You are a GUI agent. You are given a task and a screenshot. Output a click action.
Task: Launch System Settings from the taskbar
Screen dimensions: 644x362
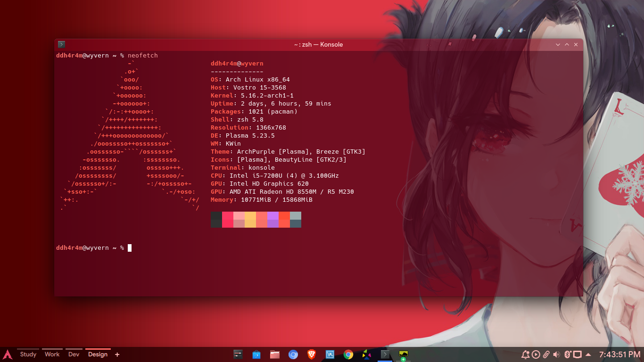click(x=238, y=354)
